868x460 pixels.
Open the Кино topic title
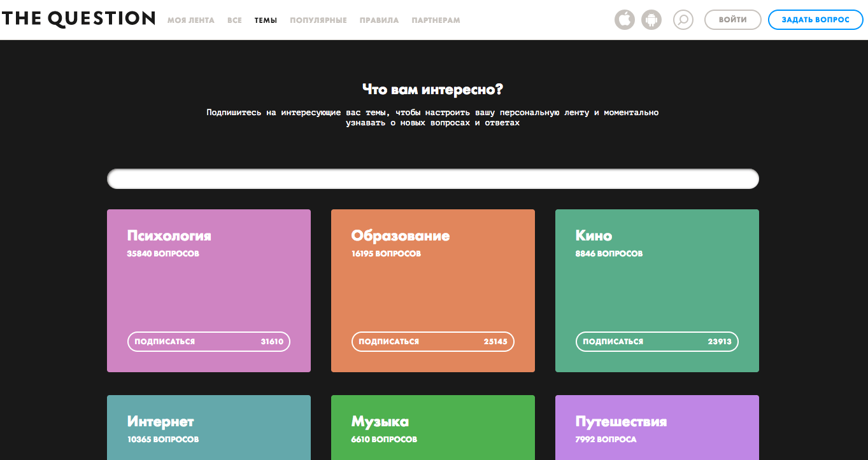coord(594,236)
